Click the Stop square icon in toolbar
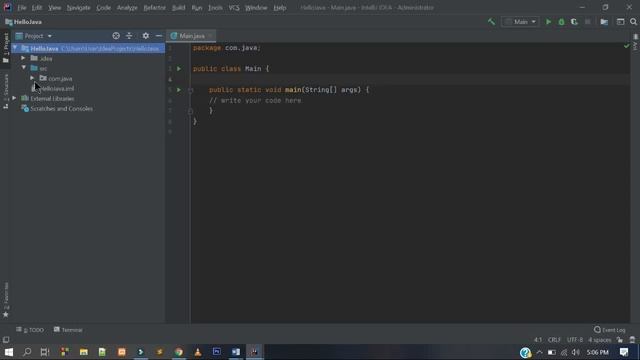The width and height of the screenshot is (640, 360). [x=587, y=22]
